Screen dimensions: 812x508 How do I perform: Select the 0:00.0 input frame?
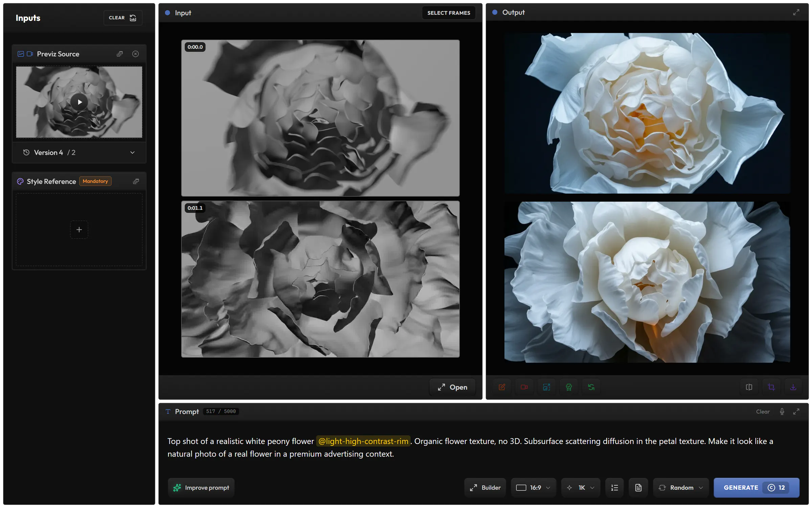pyautogui.click(x=320, y=118)
